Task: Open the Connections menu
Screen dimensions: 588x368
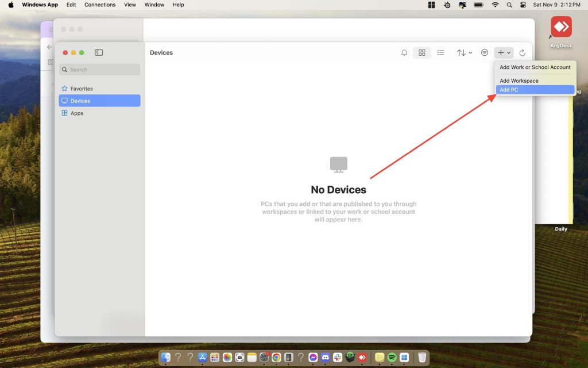Action: tap(100, 5)
